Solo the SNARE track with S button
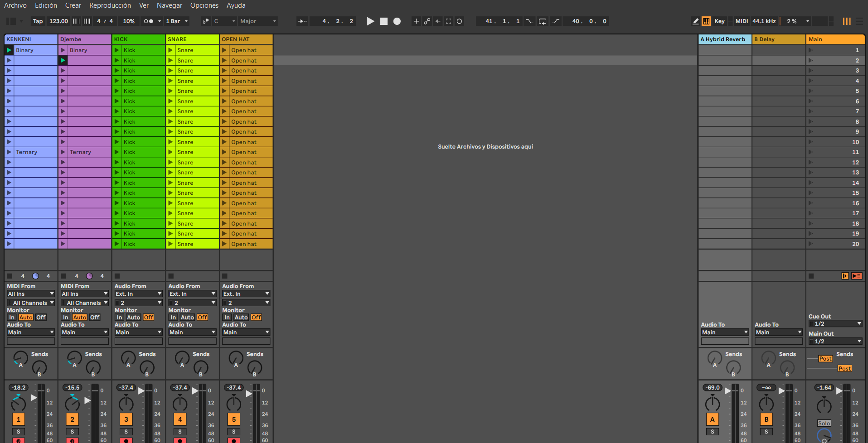Screen dimensions: 868x443 tap(180, 432)
